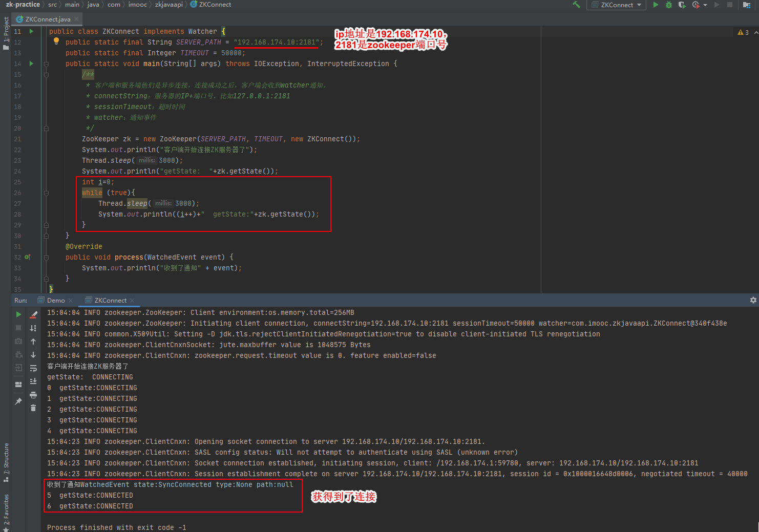Close the ZKConnect.java editor tab
759x532 pixels.
tap(77, 19)
